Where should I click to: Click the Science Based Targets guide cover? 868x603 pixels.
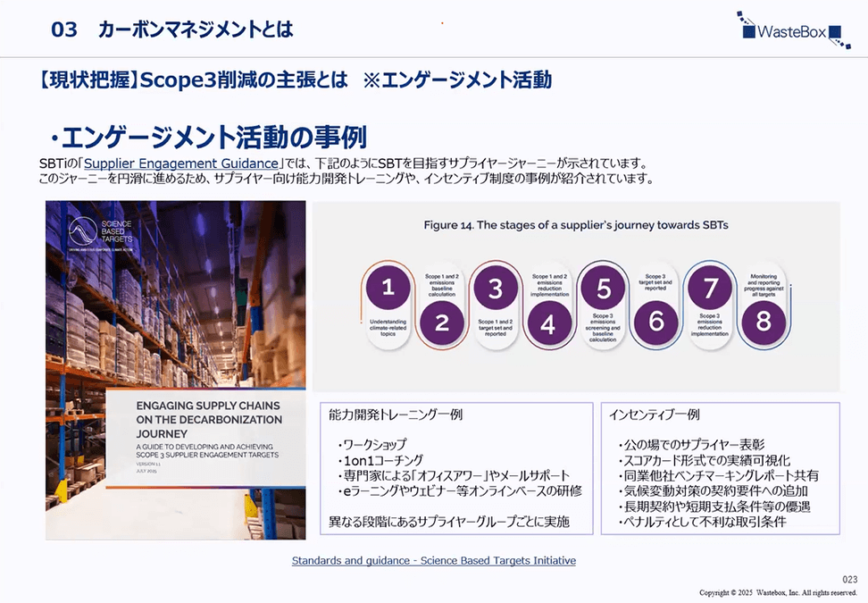coord(175,370)
